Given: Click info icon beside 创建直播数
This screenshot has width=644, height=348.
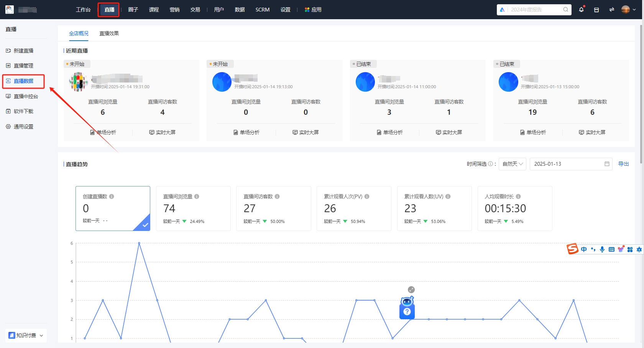Looking at the screenshot, I should 112,196.
